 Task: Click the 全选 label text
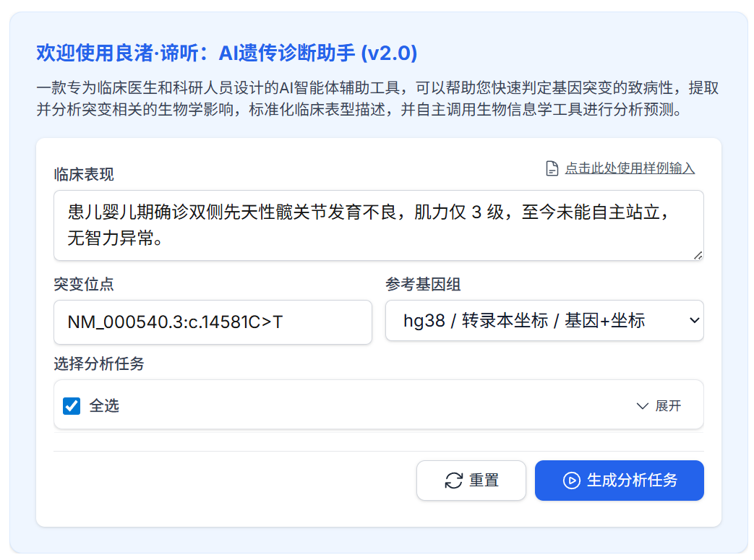coord(104,406)
